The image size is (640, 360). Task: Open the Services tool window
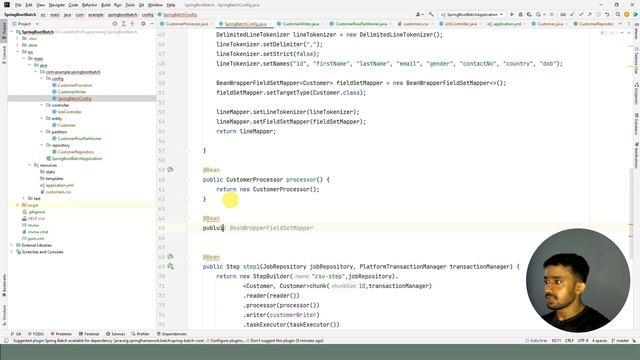[116, 334]
